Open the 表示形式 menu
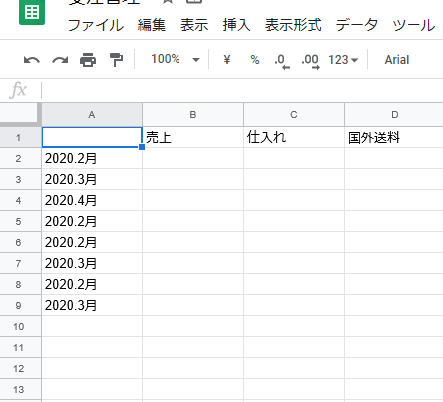 tap(293, 25)
